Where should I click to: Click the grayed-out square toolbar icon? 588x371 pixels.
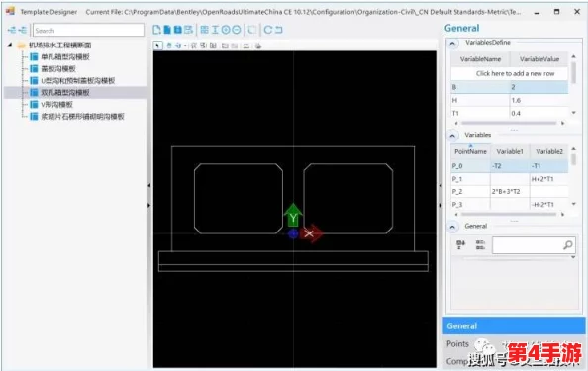click(x=252, y=30)
